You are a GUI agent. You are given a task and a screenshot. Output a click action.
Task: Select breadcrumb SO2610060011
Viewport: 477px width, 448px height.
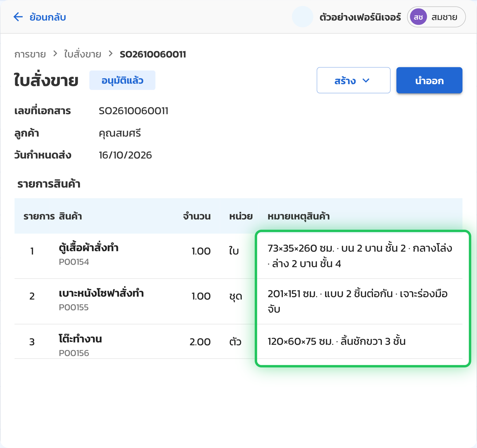[153, 54]
